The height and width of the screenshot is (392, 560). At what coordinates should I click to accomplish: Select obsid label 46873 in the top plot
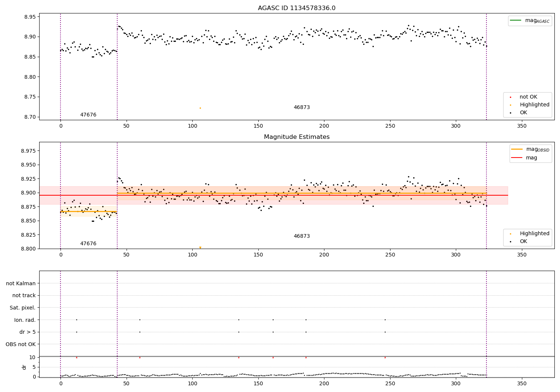302,108
